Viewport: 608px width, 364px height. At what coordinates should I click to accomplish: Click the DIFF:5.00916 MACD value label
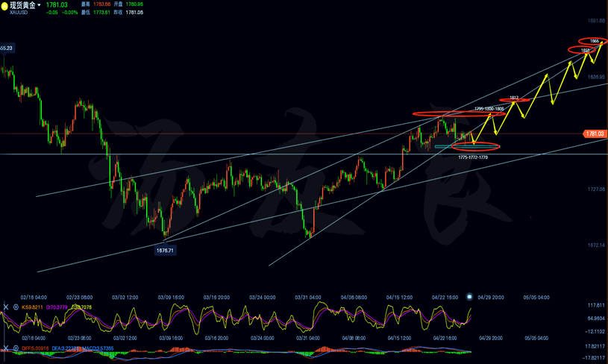click(35, 348)
